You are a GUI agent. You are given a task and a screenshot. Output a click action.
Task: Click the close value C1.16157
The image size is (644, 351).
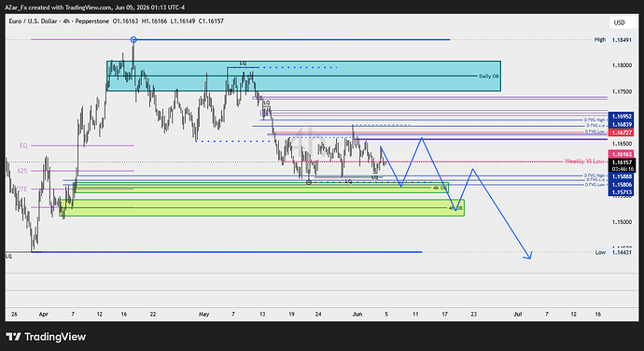pos(211,21)
